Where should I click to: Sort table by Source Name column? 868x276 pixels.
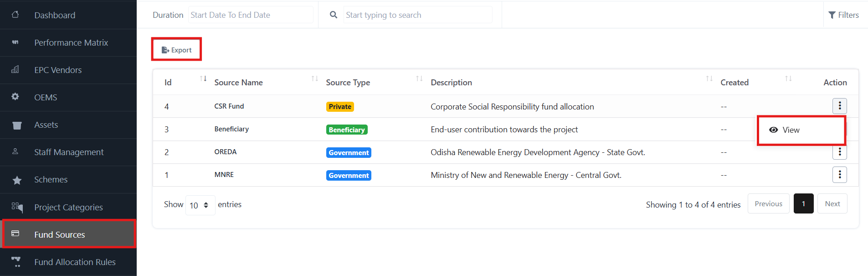pos(314,79)
